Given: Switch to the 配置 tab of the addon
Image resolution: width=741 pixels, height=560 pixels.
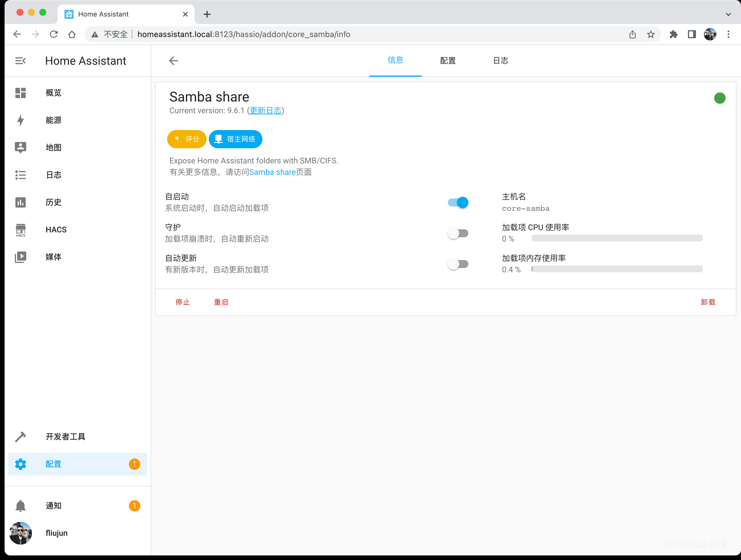Looking at the screenshot, I should (448, 61).
